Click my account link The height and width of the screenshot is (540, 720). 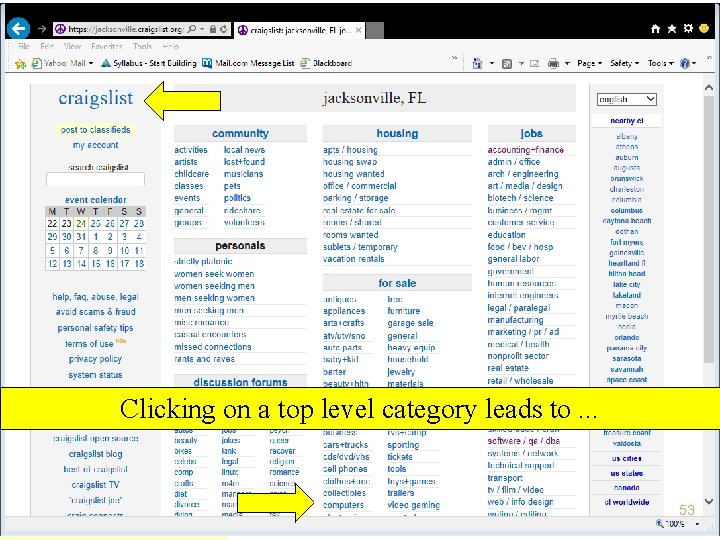tap(96, 145)
